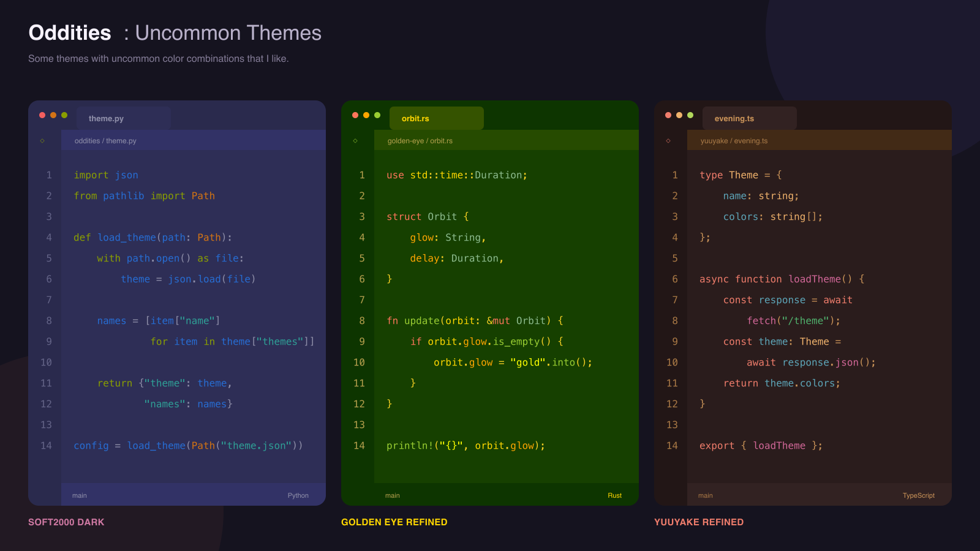Click the 'import json' line in theme.py
The image size is (980, 551).
pyautogui.click(x=106, y=175)
